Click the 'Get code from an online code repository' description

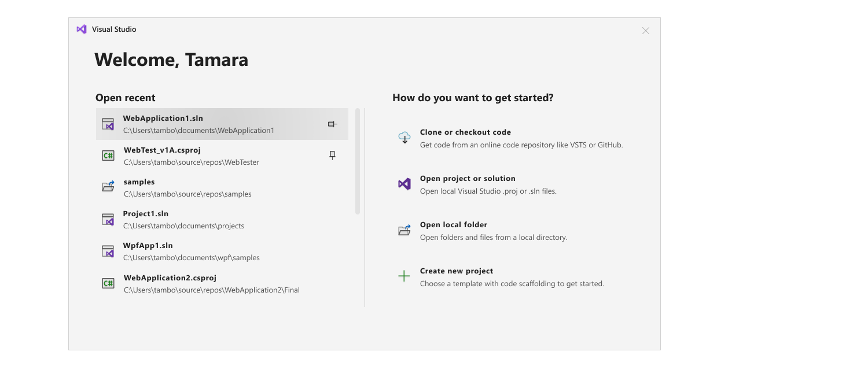[x=521, y=145]
